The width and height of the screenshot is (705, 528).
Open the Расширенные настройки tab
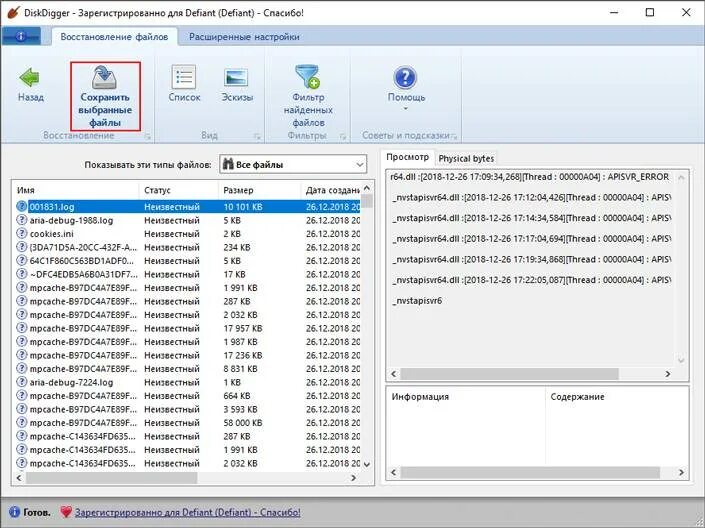click(x=244, y=37)
